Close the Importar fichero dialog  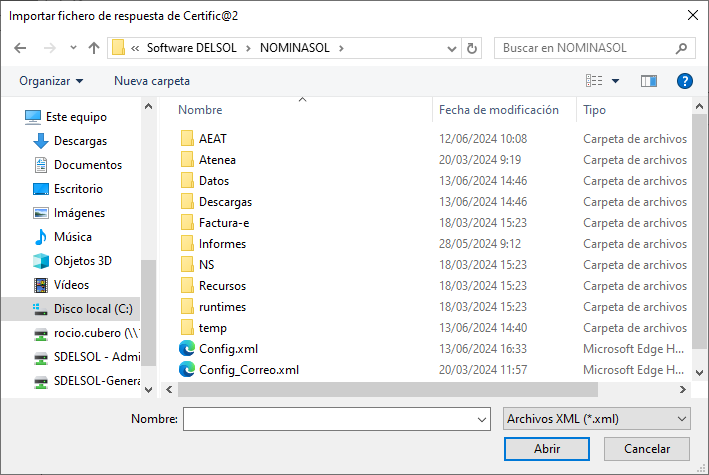[x=692, y=15]
